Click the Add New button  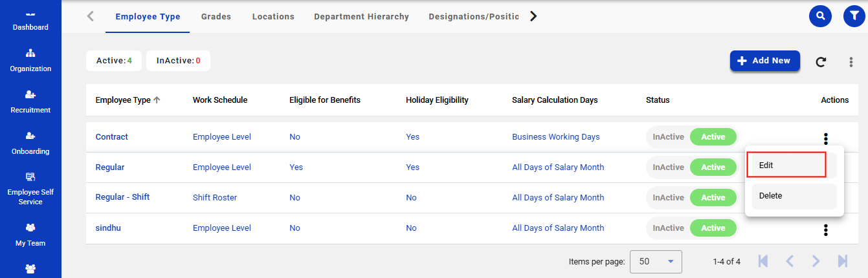(x=764, y=61)
